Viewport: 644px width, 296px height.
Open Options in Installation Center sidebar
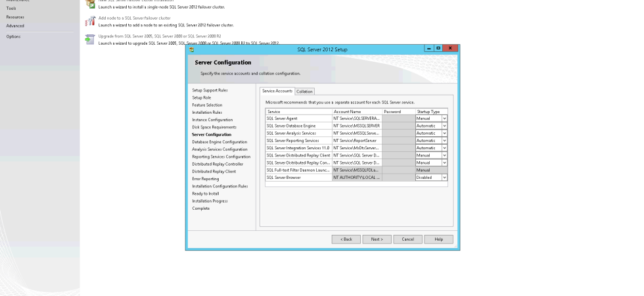click(13, 37)
